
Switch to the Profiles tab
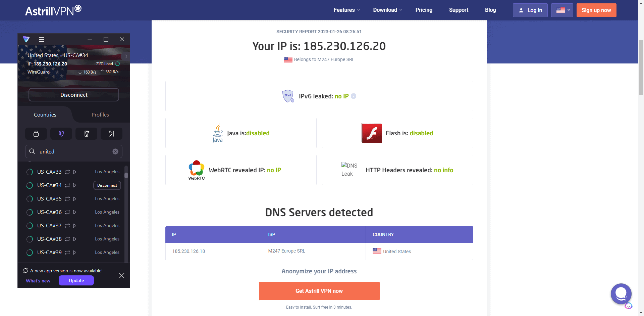point(100,115)
